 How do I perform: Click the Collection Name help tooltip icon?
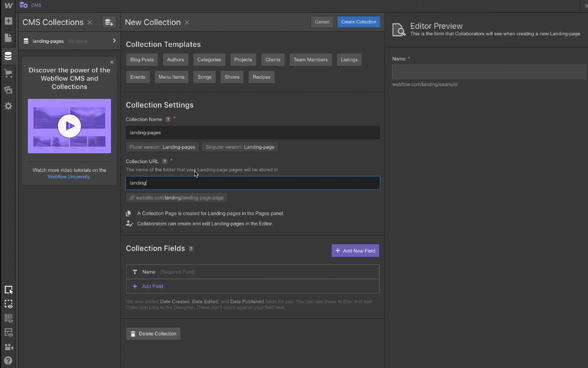(x=168, y=119)
